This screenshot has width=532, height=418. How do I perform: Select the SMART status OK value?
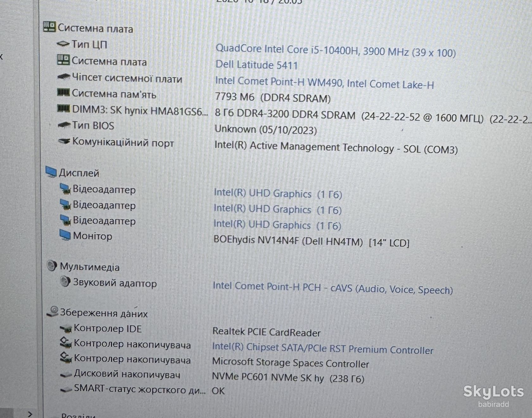[218, 391]
